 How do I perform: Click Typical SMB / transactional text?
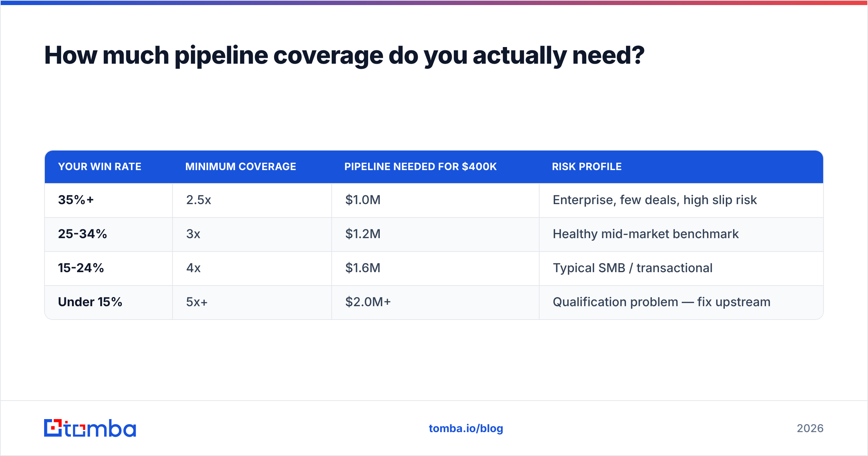[633, 268]
